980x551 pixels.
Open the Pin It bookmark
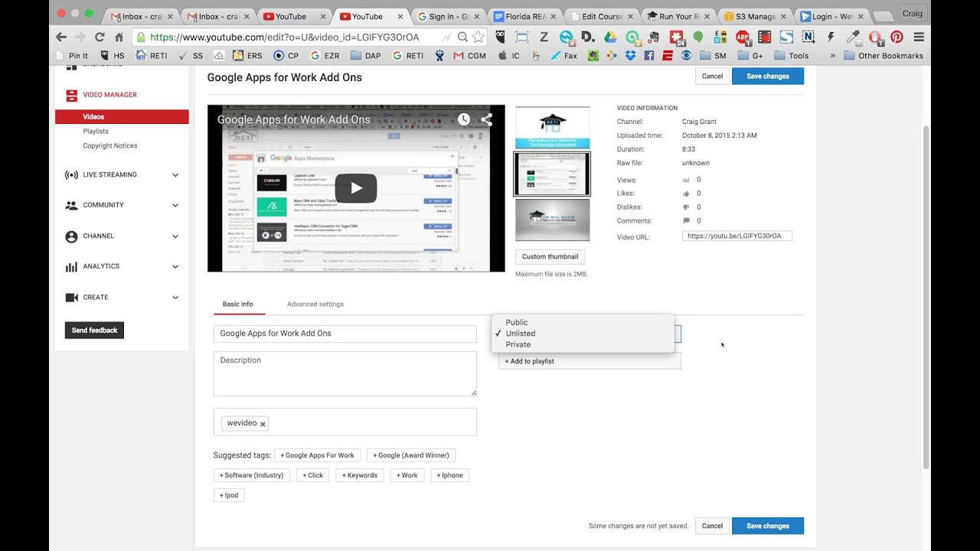tap(72, 55)
